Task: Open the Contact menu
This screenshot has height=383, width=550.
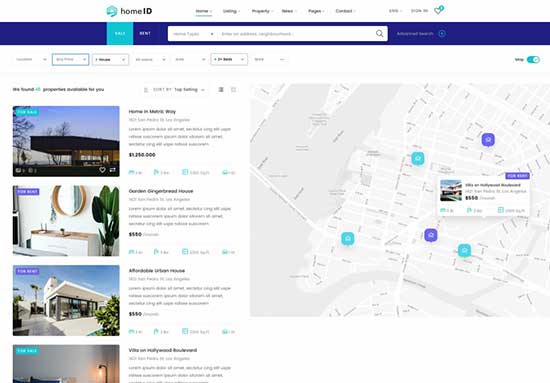Action: [x=346, y=11]
